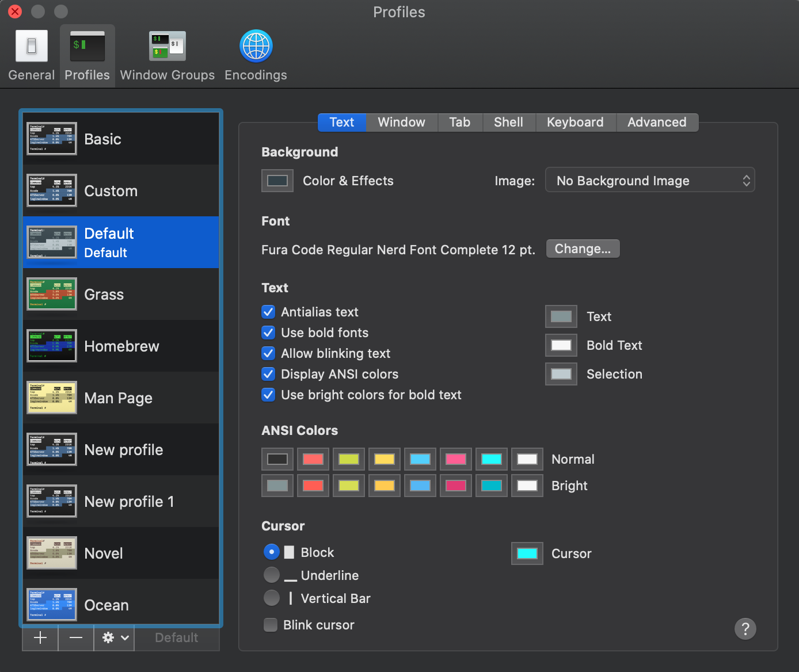Click the help question mark icon
This screenshot has height=672, width=799.
(x=745, y=629)
